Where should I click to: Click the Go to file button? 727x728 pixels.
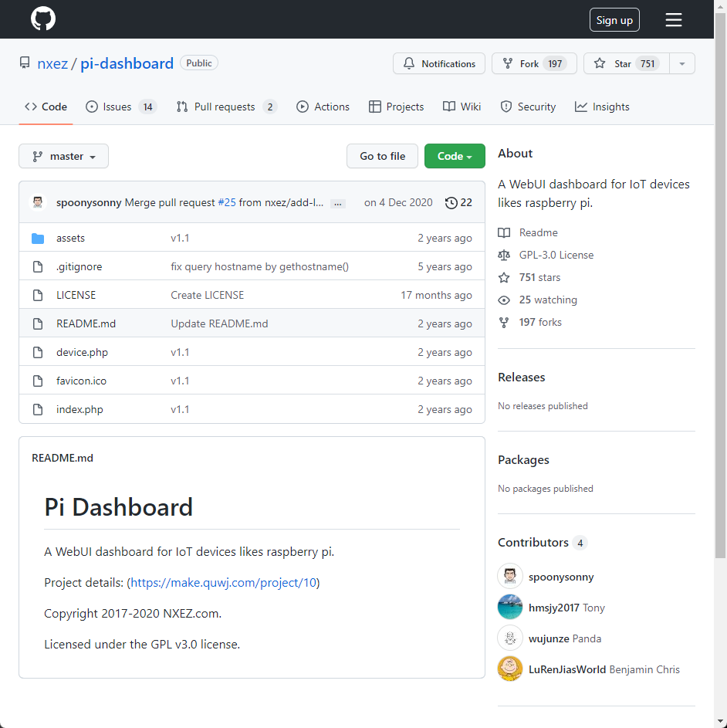[382, 156]
